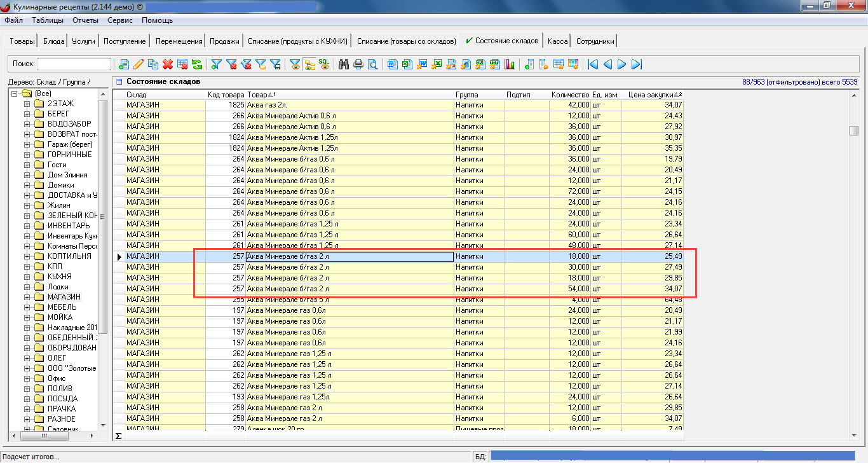Image resolution: width=868 pixels, height=463 pixels.
Task: Click the add new record icon
Action: 123,64
